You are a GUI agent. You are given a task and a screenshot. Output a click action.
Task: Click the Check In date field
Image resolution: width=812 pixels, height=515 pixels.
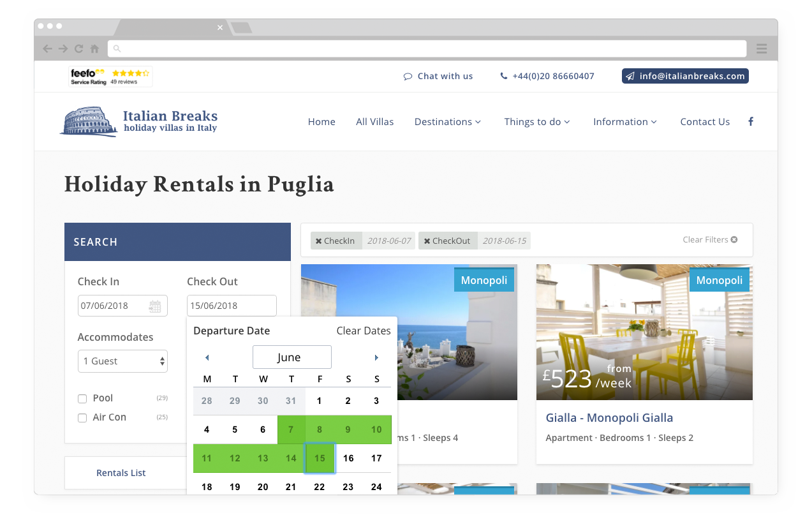122,306
